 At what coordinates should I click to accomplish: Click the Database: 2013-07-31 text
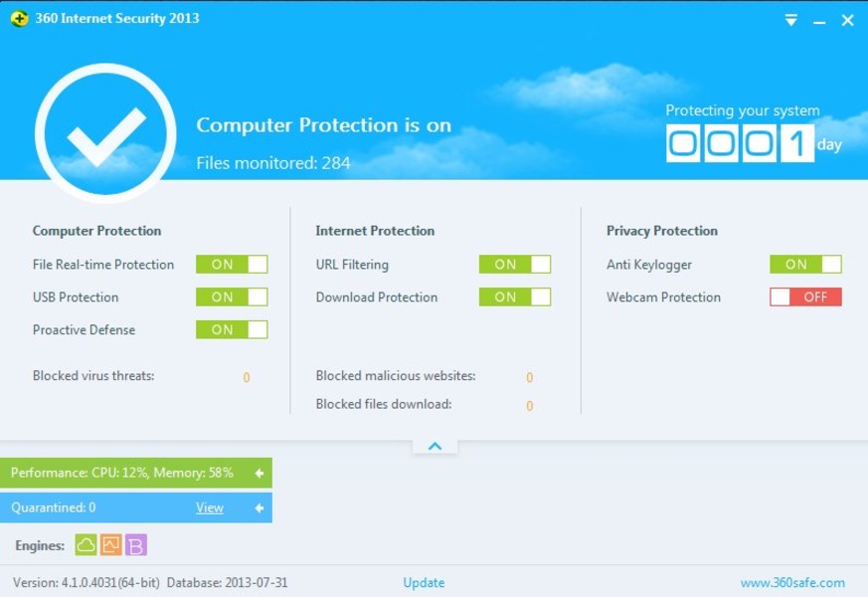coord(227,583)
